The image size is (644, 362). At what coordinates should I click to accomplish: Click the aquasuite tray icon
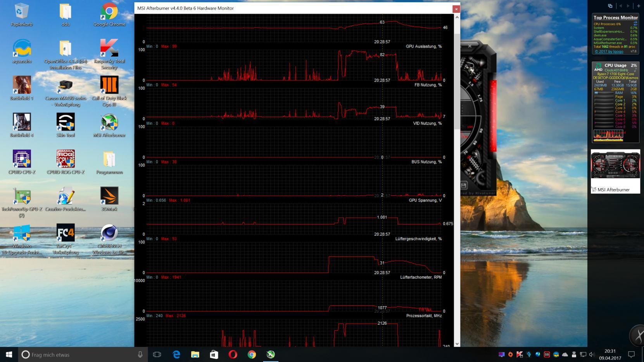tap(556, 354)
